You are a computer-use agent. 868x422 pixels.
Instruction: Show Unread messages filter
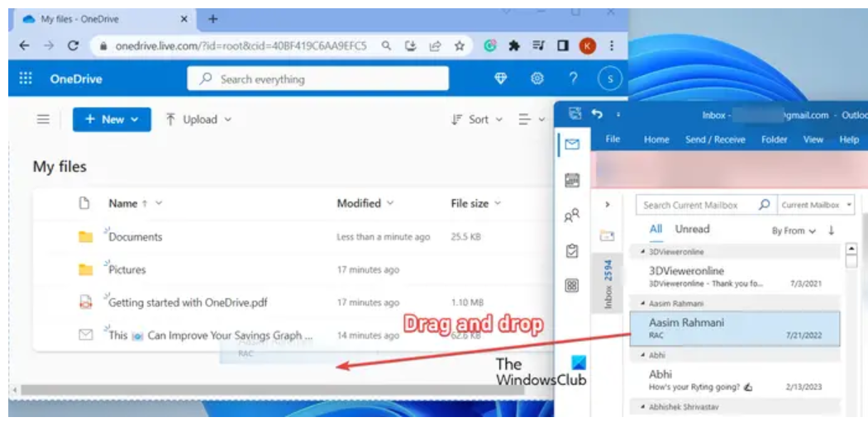[x=692, y=229]
